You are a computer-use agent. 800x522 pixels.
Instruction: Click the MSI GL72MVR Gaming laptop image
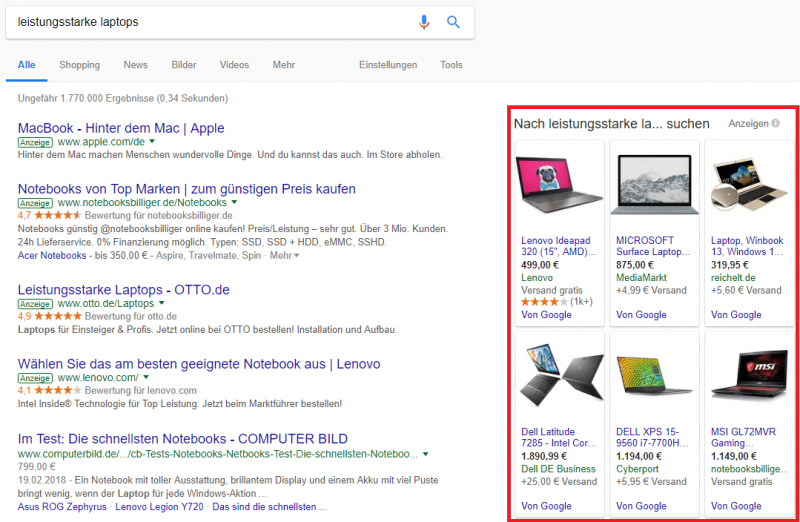pyautogui.click(x=749, y=375)
